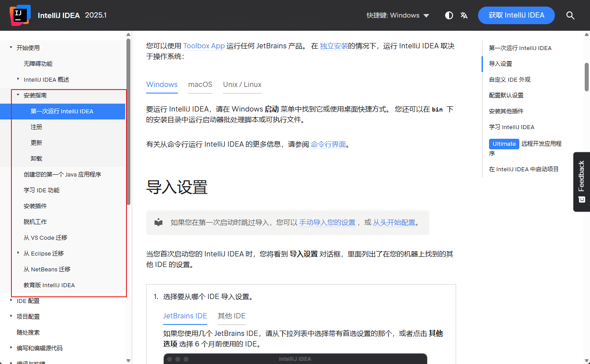Click the book tip icon in note

158,223
